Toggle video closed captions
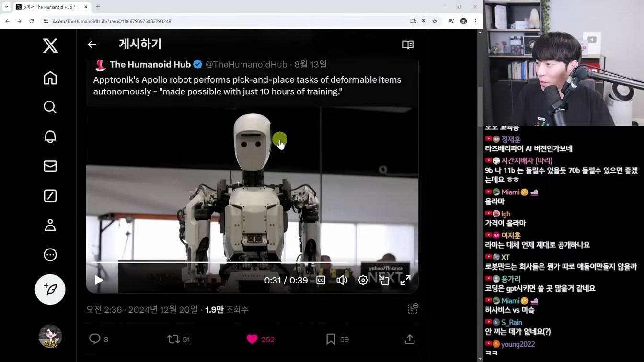644x362 pixels. (x=321, y=280)
